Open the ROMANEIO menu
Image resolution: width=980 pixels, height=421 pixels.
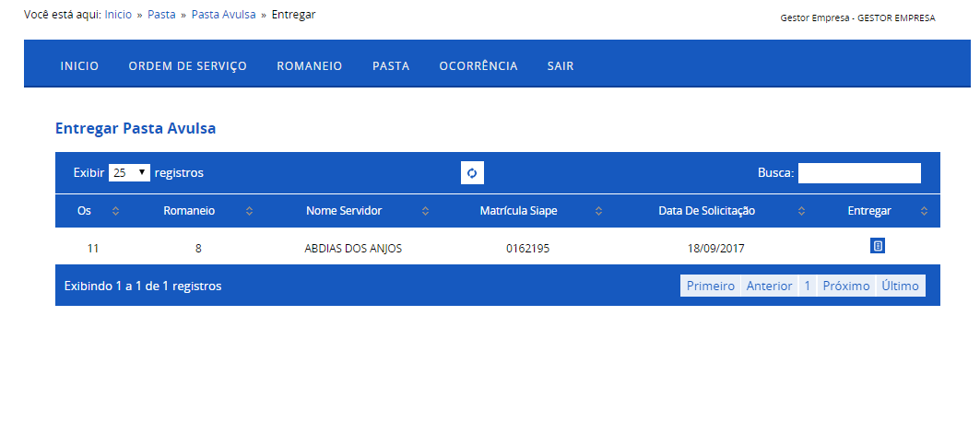coord(310,65)
